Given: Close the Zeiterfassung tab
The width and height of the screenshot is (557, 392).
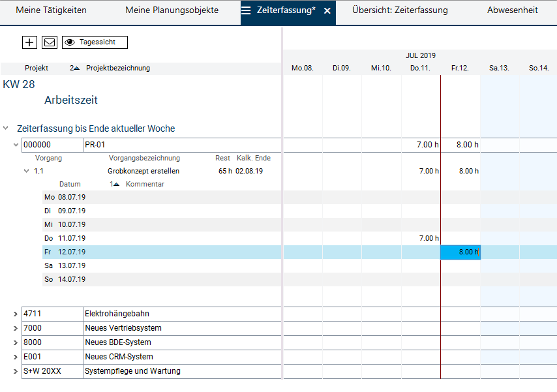Looking at the screenshot, I should coord(327,11).
